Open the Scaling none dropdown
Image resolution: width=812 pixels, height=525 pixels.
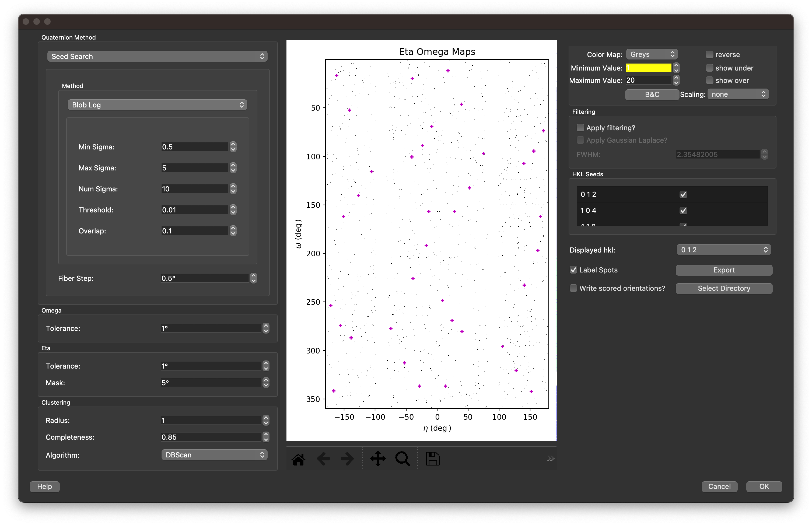pos(738,94)
